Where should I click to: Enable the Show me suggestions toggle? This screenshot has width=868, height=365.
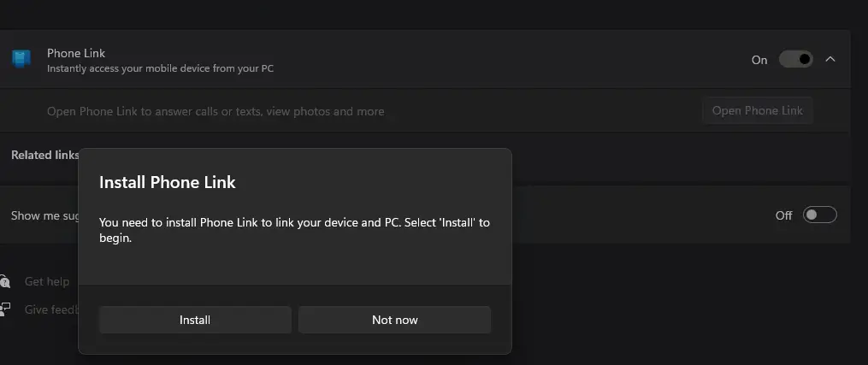pyautogui.click(x=819, y=215)
